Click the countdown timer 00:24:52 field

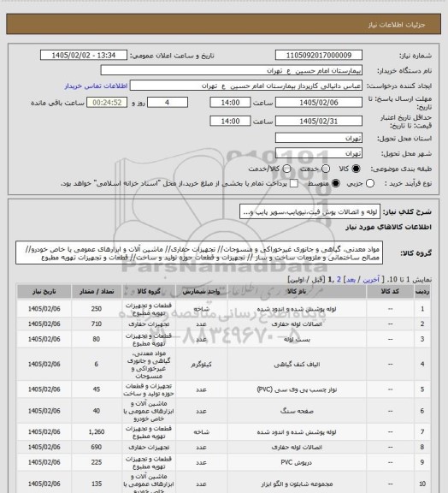107,103
